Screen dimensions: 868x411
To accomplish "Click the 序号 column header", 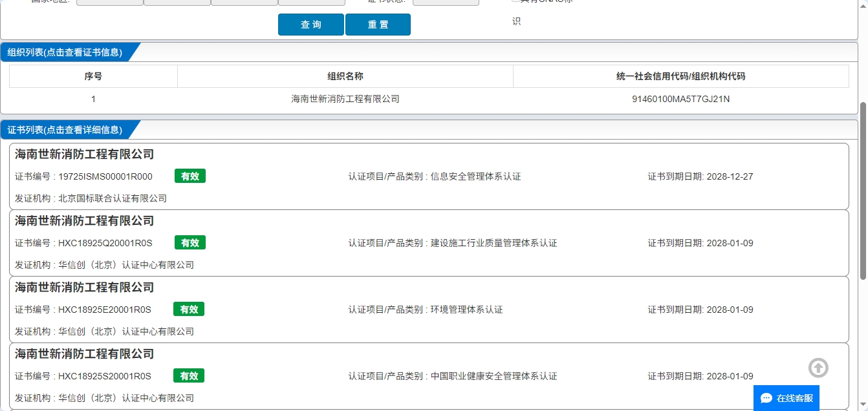I will (x=93, y=76).
